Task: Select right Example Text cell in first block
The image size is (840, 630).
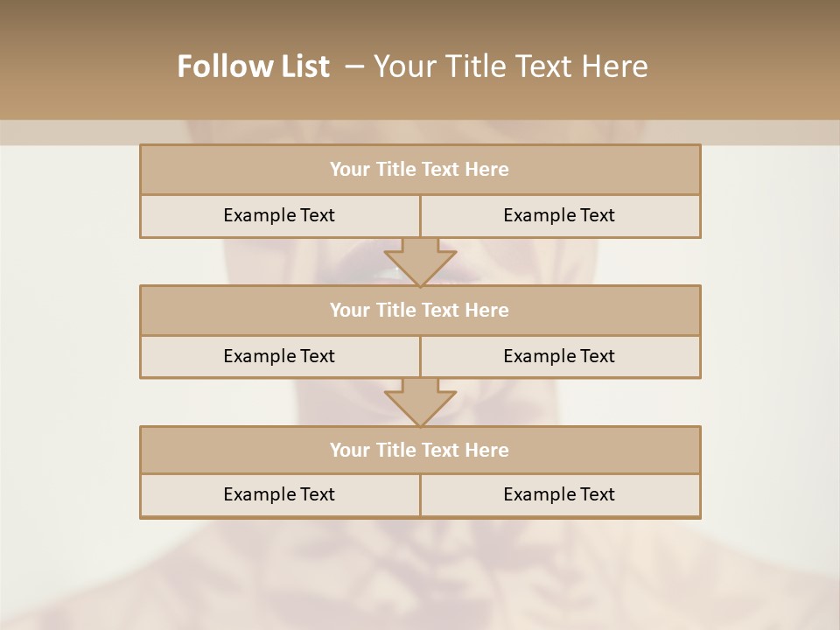Action: point(560,215)
